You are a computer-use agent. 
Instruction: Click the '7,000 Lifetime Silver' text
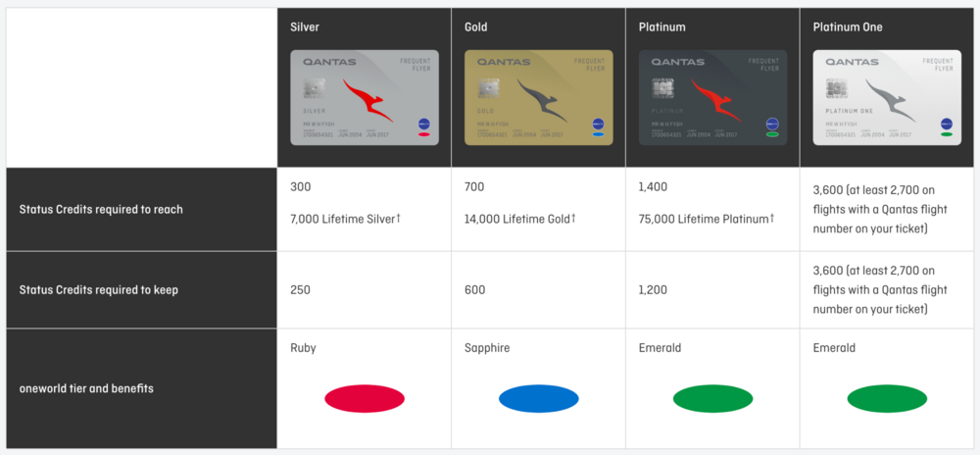pos(345,219)
